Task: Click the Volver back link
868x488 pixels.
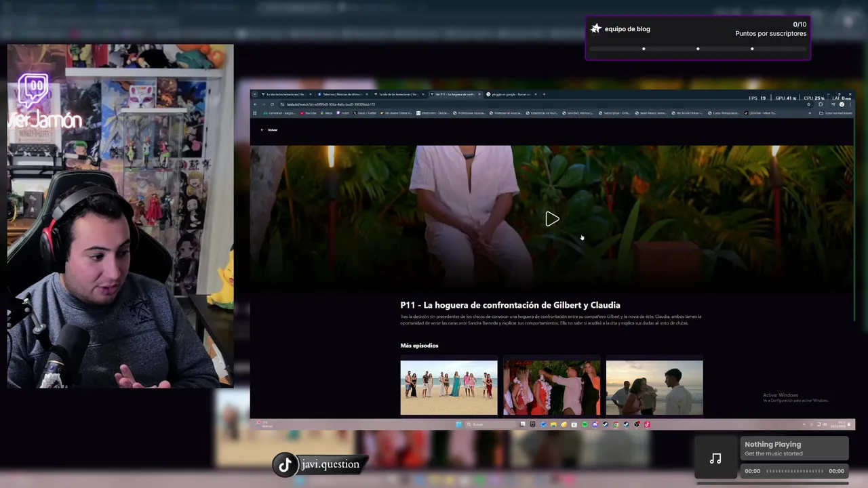Action: click(269, 129)
